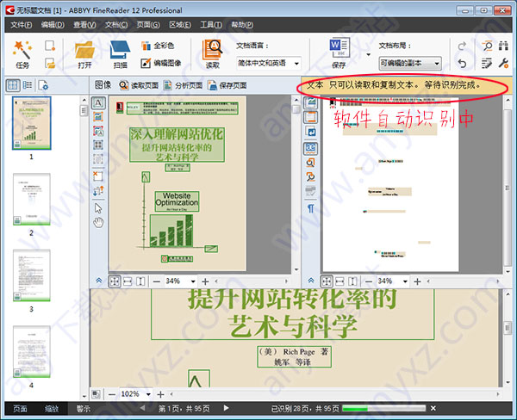Switch to the Zoom tab in status bar
Viewport: 517px width, 420px height.
[52, 409]
